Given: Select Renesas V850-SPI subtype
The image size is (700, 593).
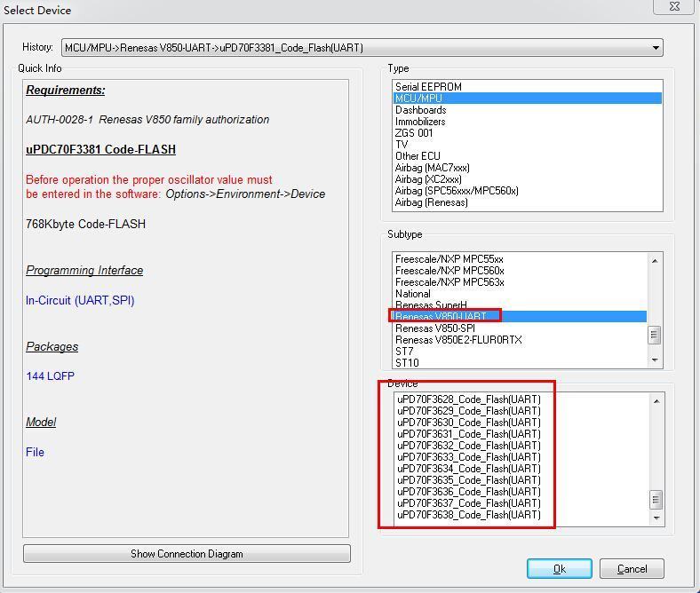Looking at the screenshot, I should point(520,328).
